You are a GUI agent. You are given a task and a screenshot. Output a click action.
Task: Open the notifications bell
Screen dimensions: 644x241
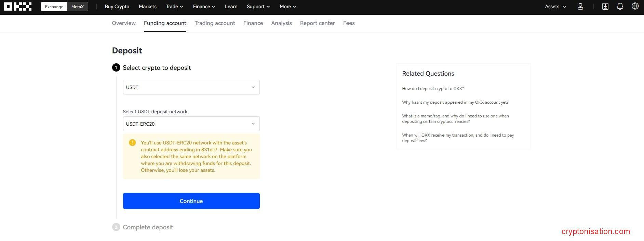click(x=620, y=7)
